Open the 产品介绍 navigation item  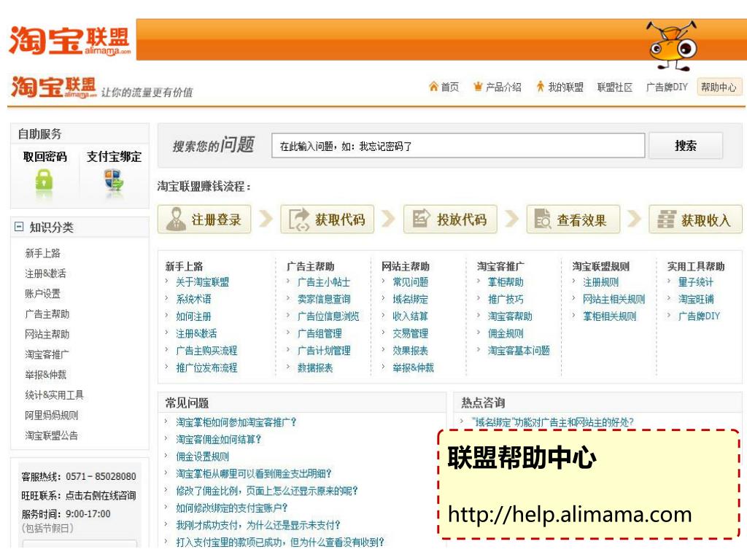click(x=503, y=87)
